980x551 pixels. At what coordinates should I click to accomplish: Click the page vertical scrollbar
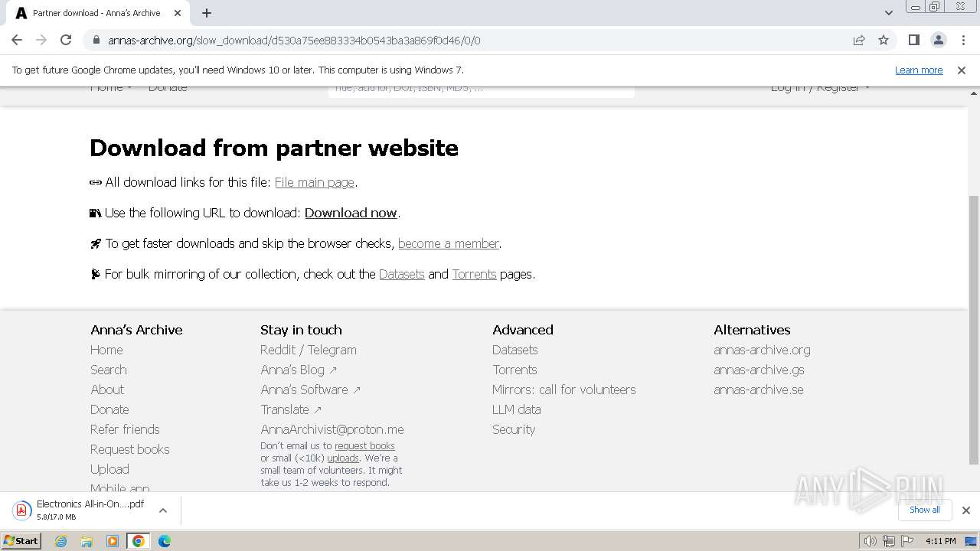974,329
